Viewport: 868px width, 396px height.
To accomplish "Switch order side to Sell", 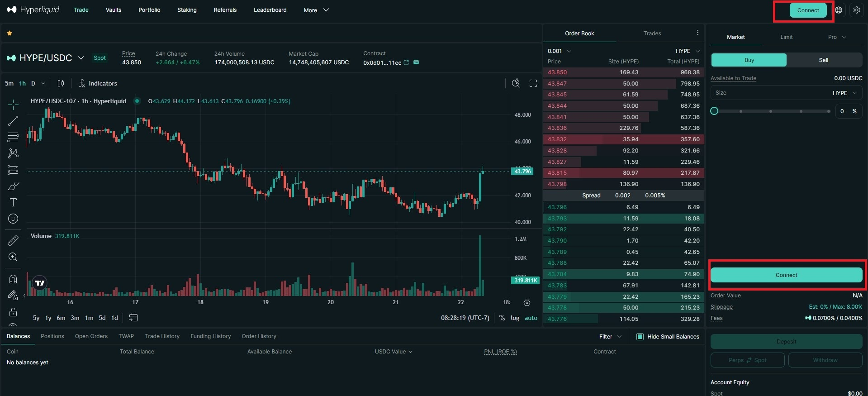I will click(824, 60).
